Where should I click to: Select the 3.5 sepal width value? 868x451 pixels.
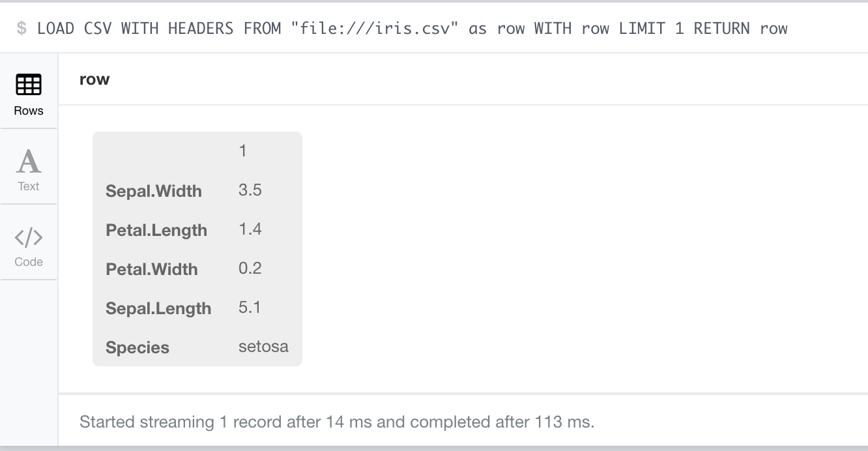click(250, 190)
